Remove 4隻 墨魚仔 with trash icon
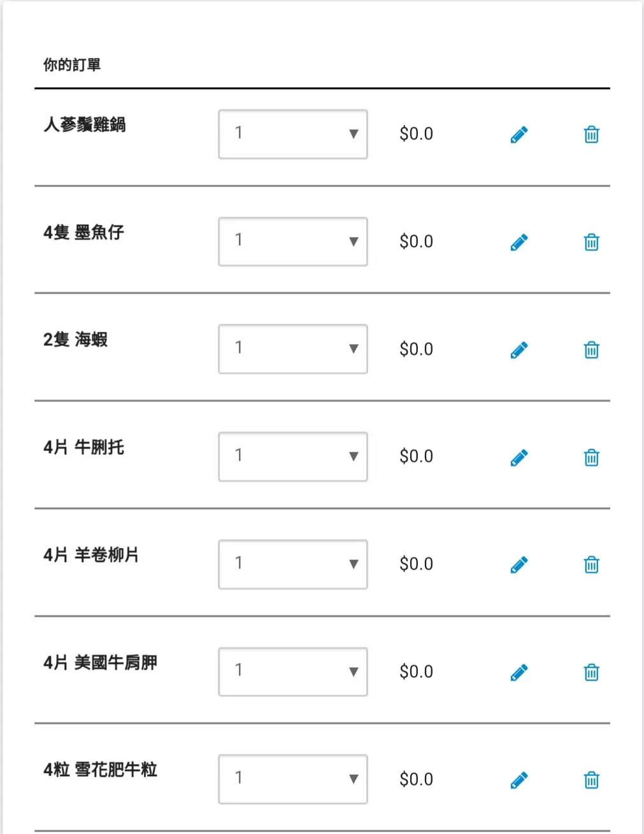Screen dimensions: 644x834 (x=591, y=243)
